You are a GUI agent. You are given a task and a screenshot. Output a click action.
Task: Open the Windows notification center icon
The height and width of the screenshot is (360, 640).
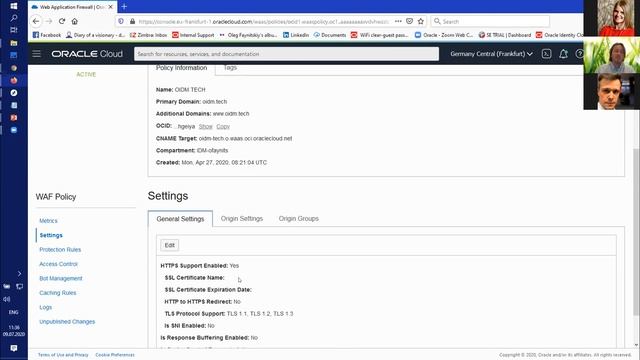tap(13, 348)
